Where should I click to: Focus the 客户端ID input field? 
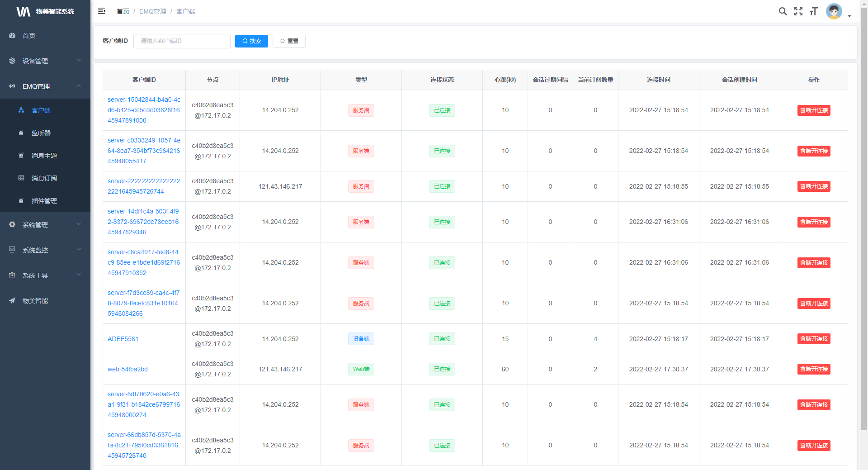click(182, 41)
